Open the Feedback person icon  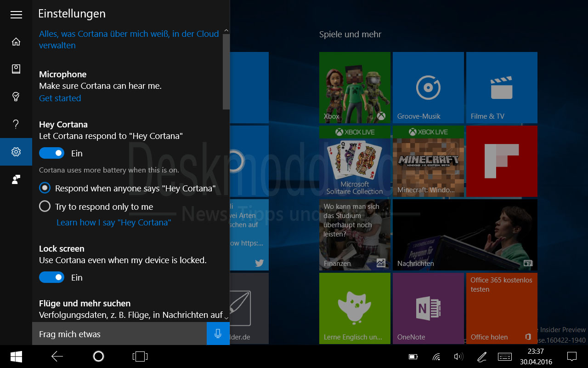click(x=16, y=179)
